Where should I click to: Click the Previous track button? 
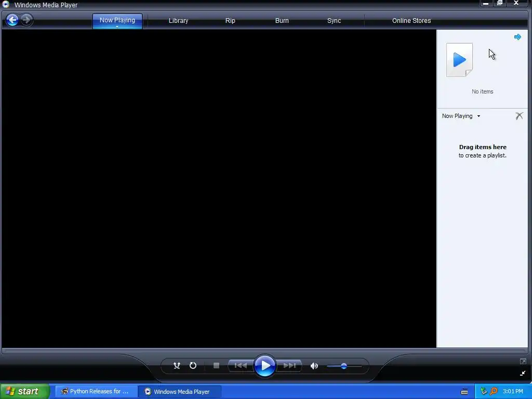tap(241, 365)
